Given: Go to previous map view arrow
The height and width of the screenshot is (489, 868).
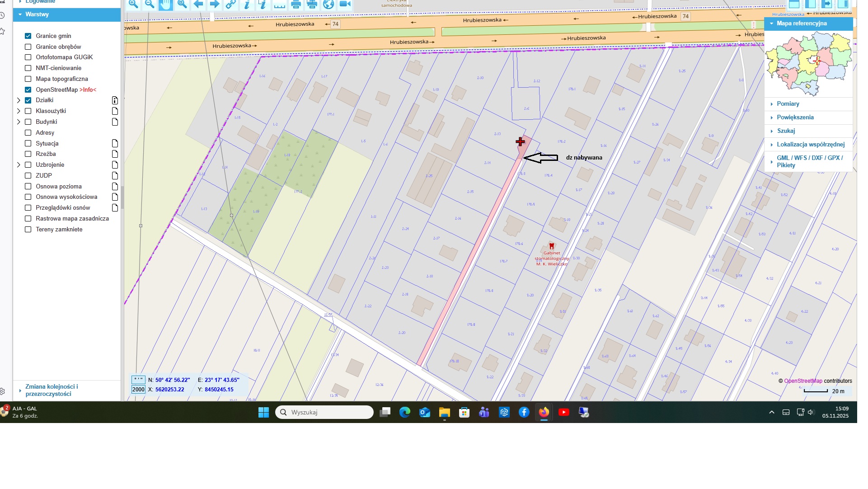Looking at the screenshot, I should 198,5.
